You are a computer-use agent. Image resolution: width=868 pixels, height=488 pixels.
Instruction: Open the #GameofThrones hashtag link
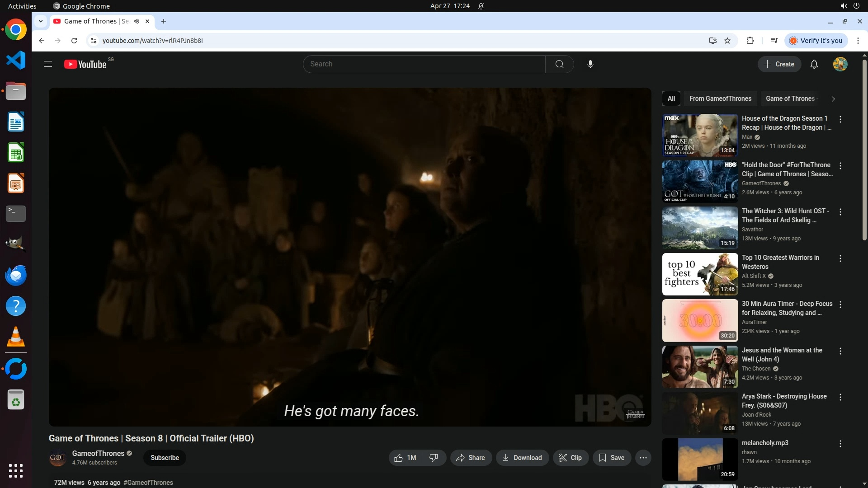click(148, 483)
